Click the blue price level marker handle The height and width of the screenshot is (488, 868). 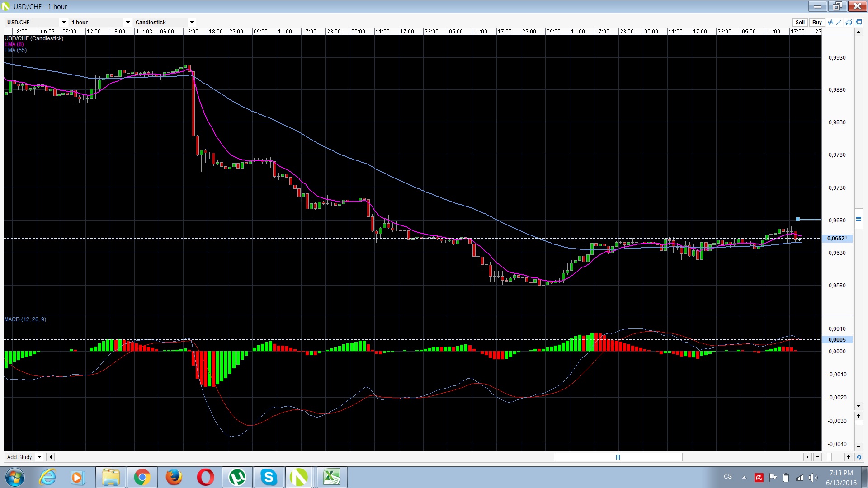pos(798,219)
